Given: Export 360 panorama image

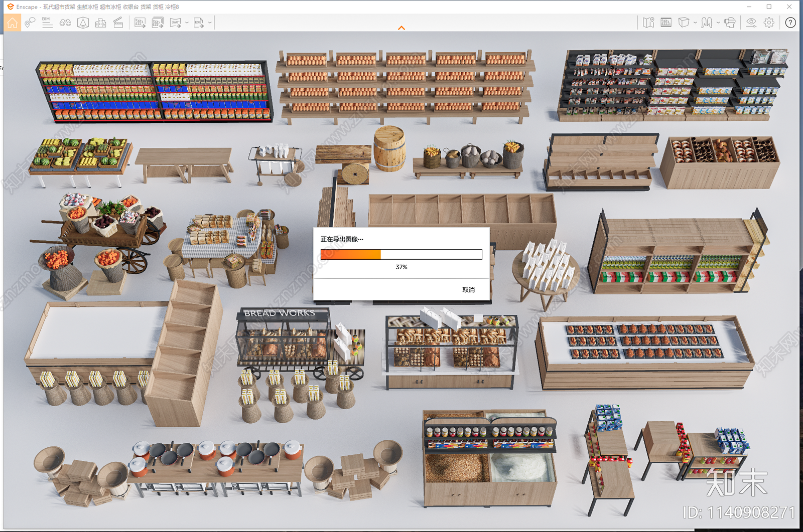Looking at the screenshot, I should pyautogui.click(x=175, y=23).
